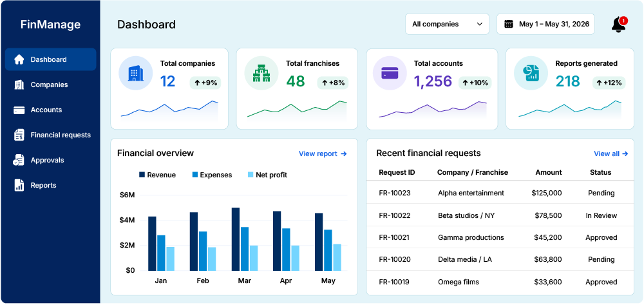Click the +12% growth badge
The height and width of the screenshot is (305, 644).
tap(609, 83)
